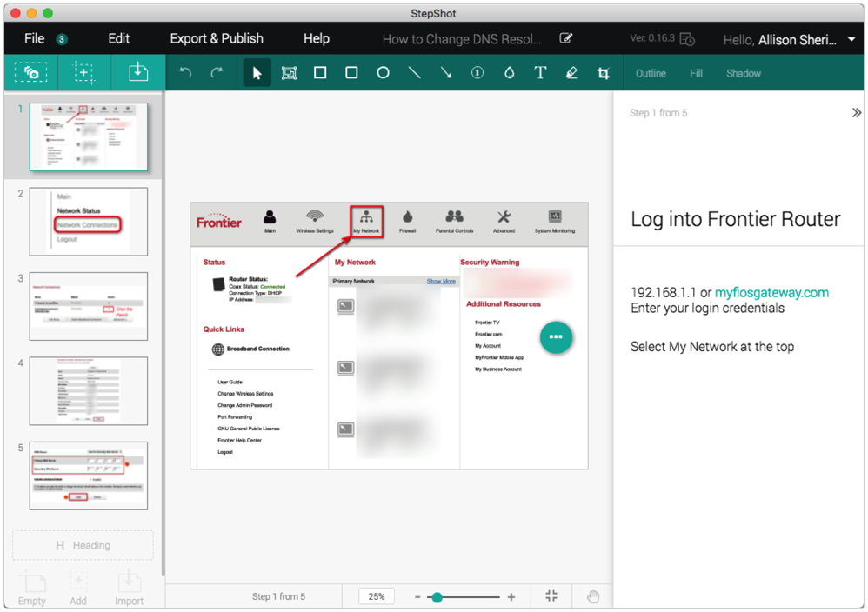The height and width of the screenshot is (612, 868).
Task: Click the zoom slider handle
Action: 437,597
